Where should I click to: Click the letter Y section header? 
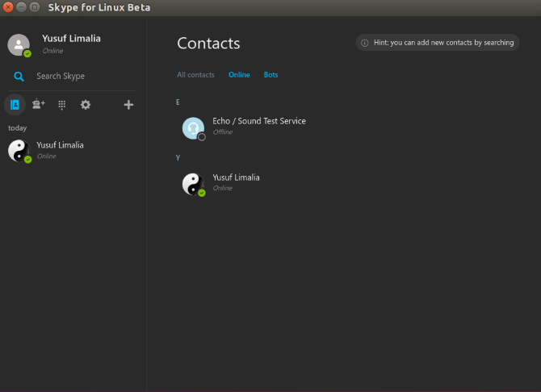(178, 158)
